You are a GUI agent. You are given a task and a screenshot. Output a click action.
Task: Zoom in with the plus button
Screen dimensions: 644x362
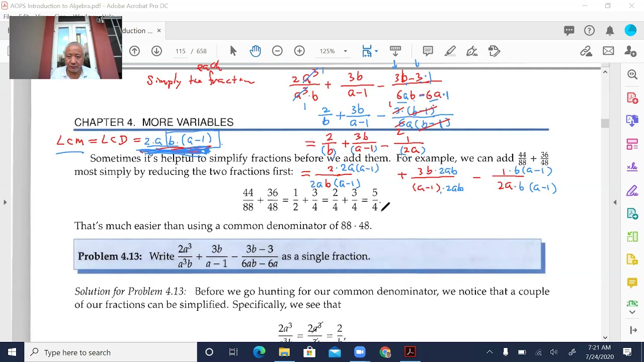(299, 51)
